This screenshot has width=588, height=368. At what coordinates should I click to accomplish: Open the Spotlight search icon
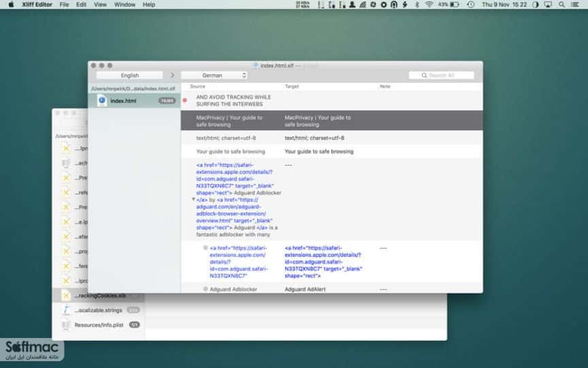[561, 5]
